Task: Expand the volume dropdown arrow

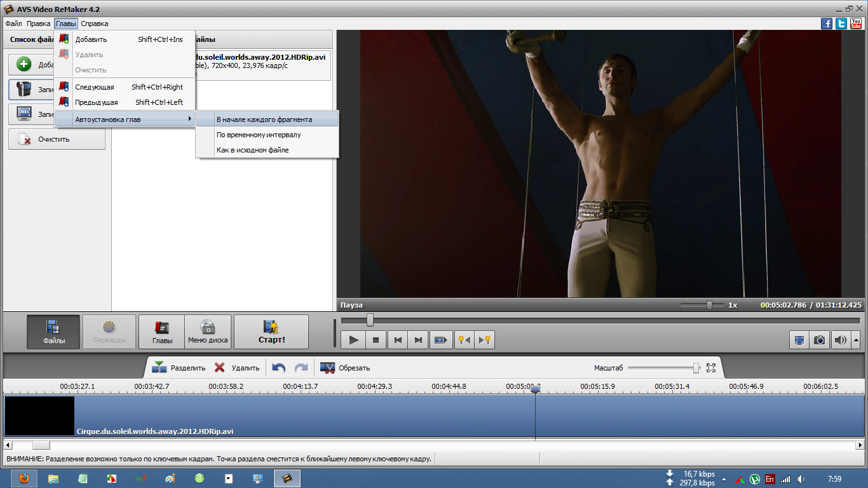Action: (856, 341)
